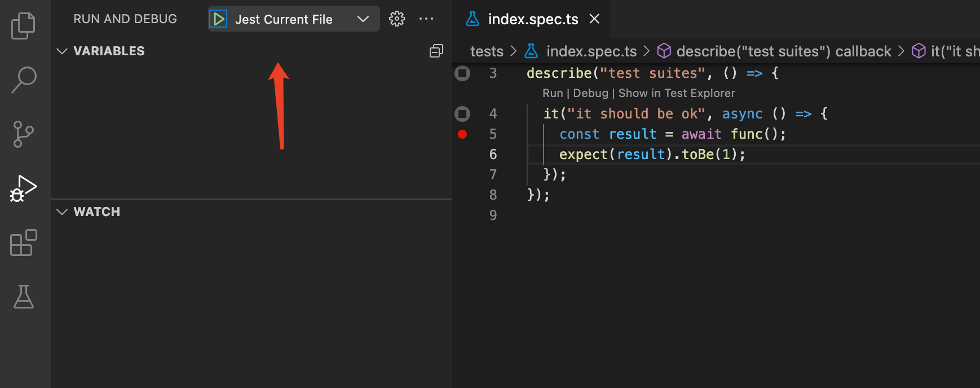Viewport: 980px width, 388px height.
Task: Run test suite from line 3 gutter icon
Action: [x=462, y=73]
